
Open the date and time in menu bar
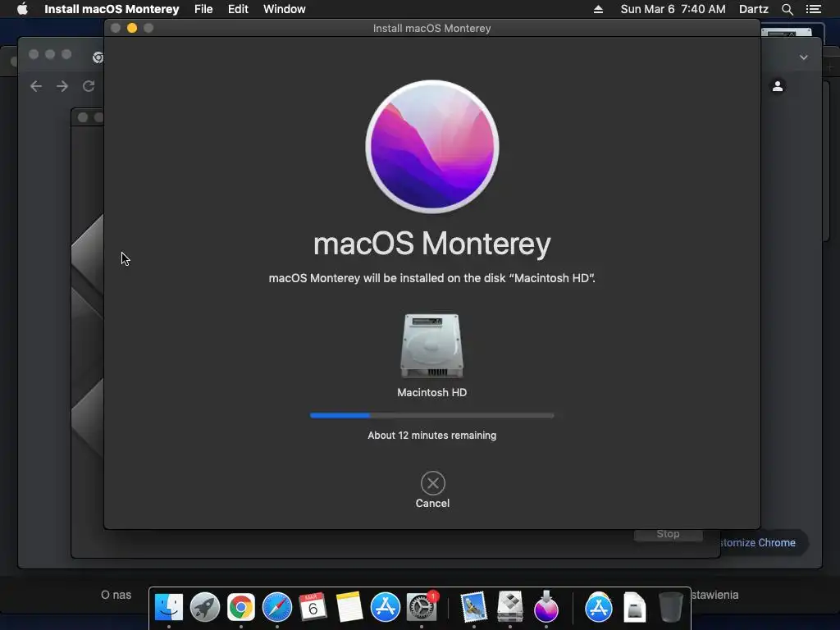(673, 9)
